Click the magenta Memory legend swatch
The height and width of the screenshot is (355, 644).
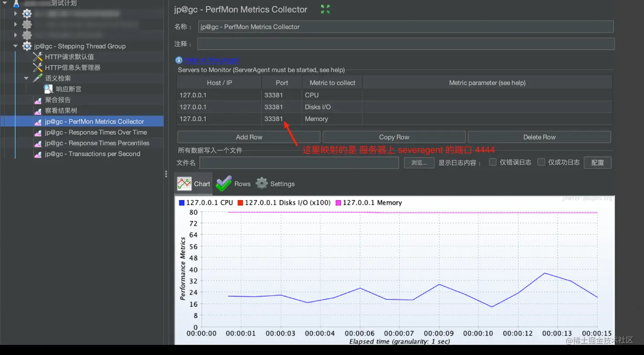(x=339, y=203)
